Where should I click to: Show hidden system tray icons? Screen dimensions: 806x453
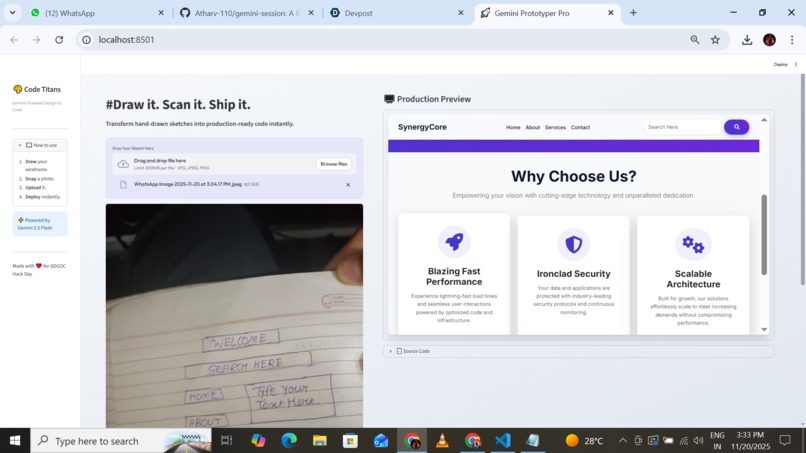point(622,441)
